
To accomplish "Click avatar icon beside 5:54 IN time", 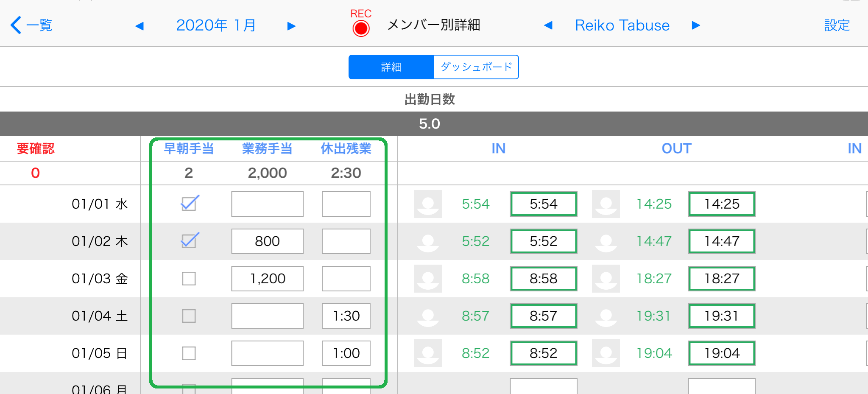I will (x=428, y=204).
